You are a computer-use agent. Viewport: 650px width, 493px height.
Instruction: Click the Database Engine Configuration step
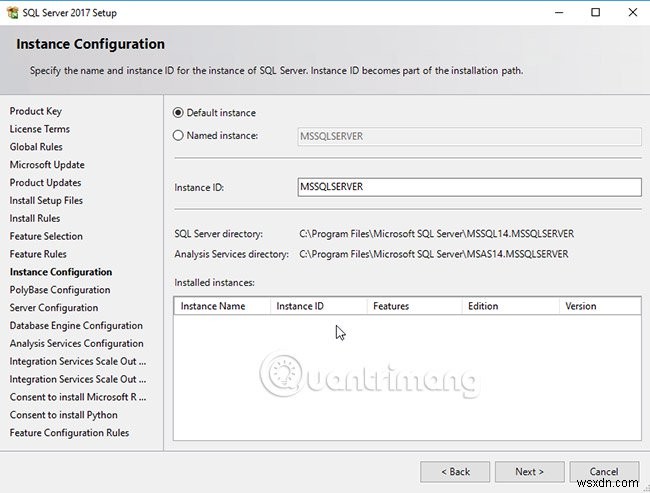76,325
